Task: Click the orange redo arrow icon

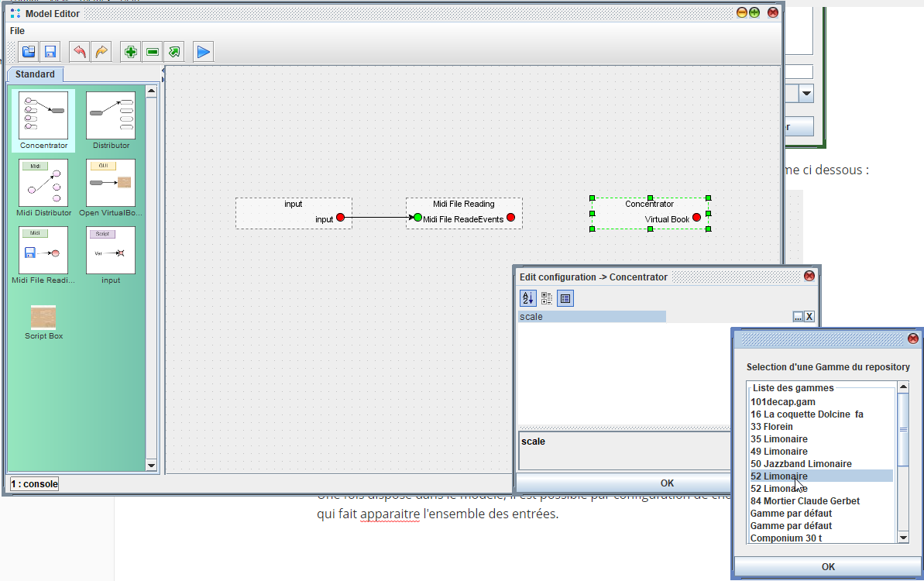Action: [101, 52]
